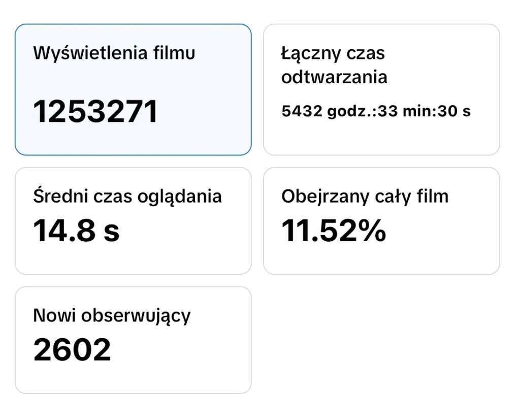520x420 pixels.
Task: Tap the "Średni czas oglądania" label
Action: 127,197
